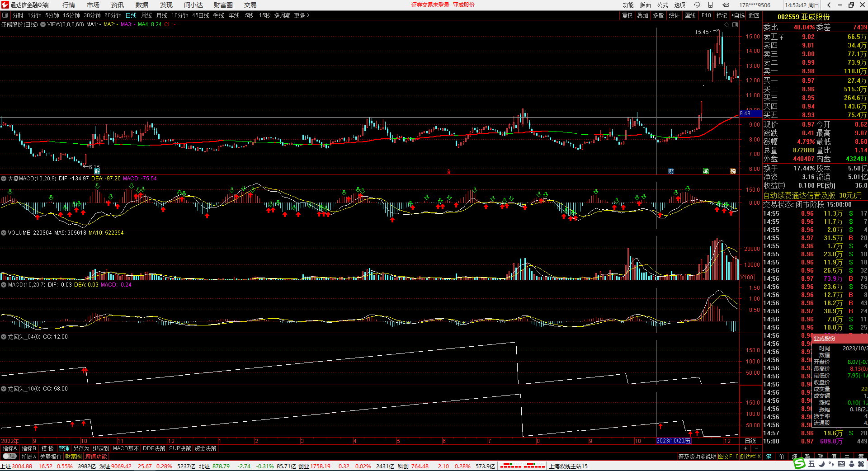The width and height of the screenshot is (868, 471).
Task: Switch to 周线 weekly period tab
Action: point(146,15)
